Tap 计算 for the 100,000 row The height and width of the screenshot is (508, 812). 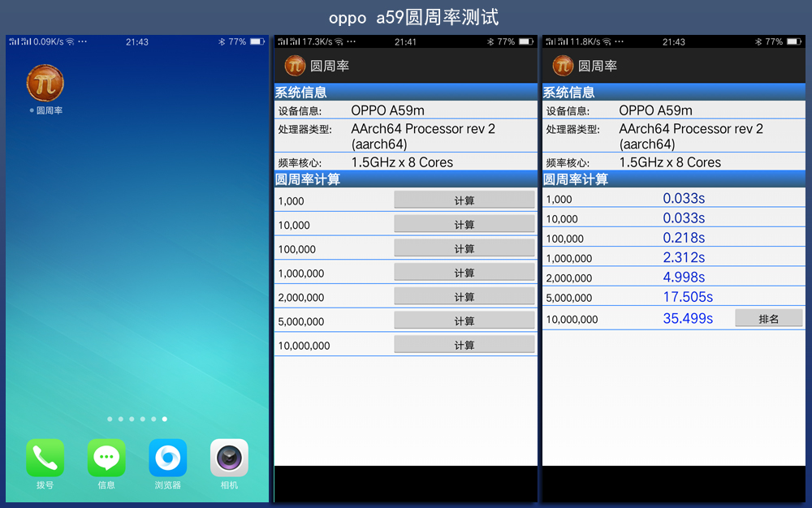pos(464,248)
